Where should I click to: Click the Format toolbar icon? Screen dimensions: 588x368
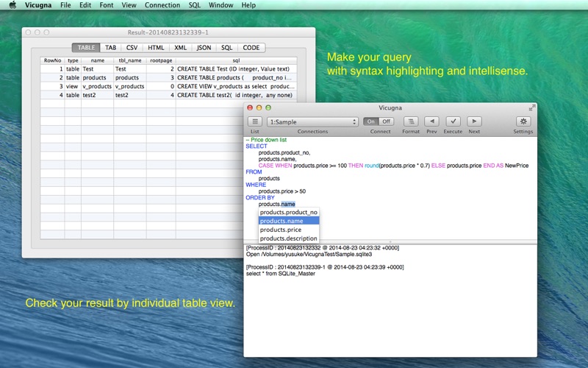click(x=411, y=121)
